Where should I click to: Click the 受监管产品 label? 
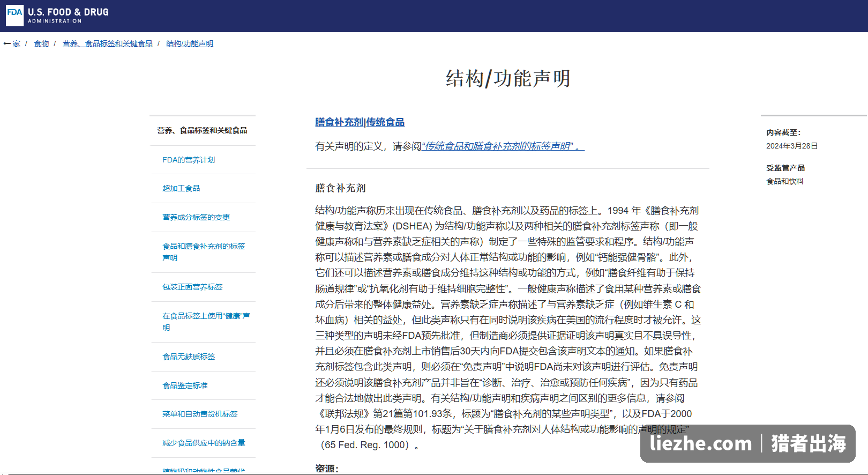point(785,168)
